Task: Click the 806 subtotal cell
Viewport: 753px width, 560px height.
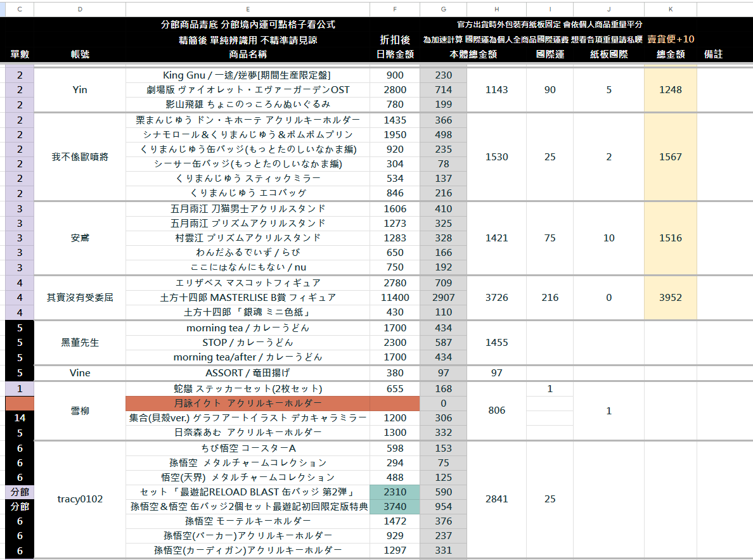Action: [x=496, y=410]
